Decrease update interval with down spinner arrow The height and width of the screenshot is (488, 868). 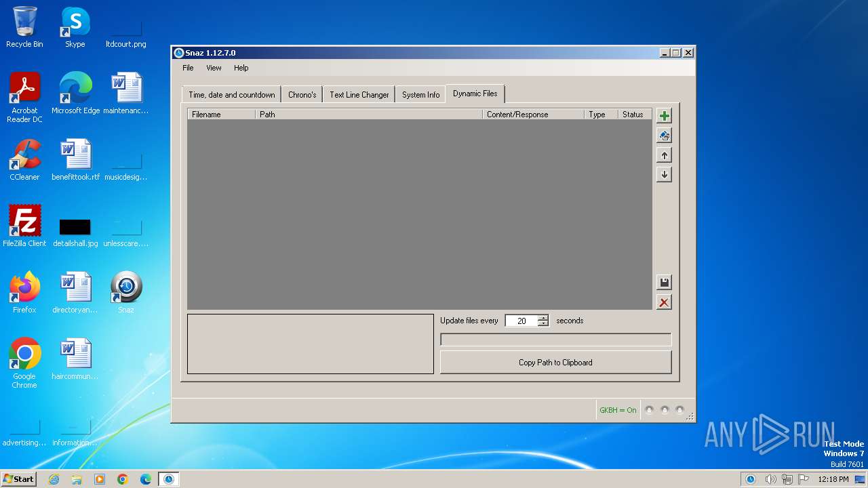coord(543,324)
